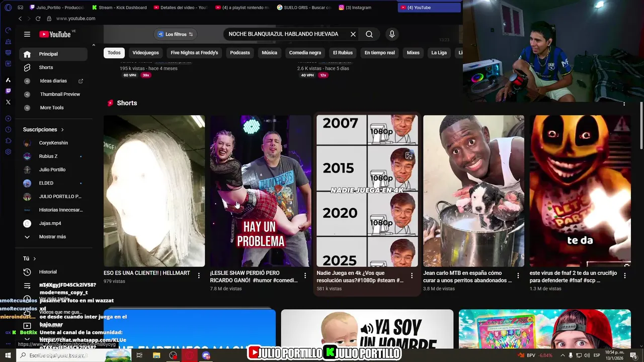Screen dimensions: 644x362
Task: Open Ideas diarias tool
Action: pos(53,81)
